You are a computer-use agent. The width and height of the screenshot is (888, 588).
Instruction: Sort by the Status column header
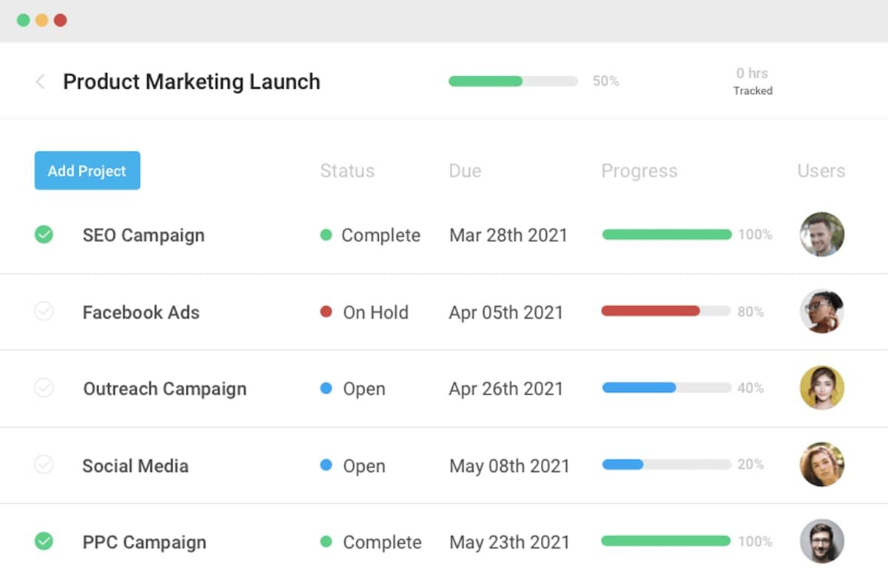346,170
